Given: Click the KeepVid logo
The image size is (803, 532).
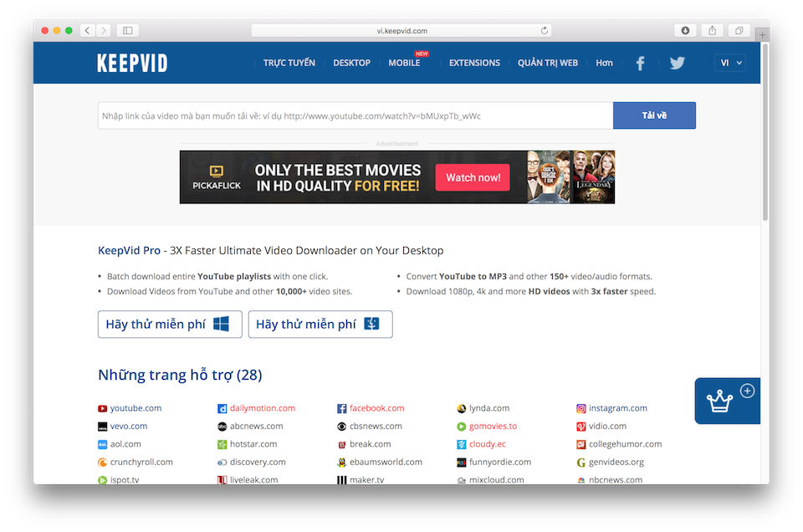Looking at the screenshot, I should coord(132,63).
